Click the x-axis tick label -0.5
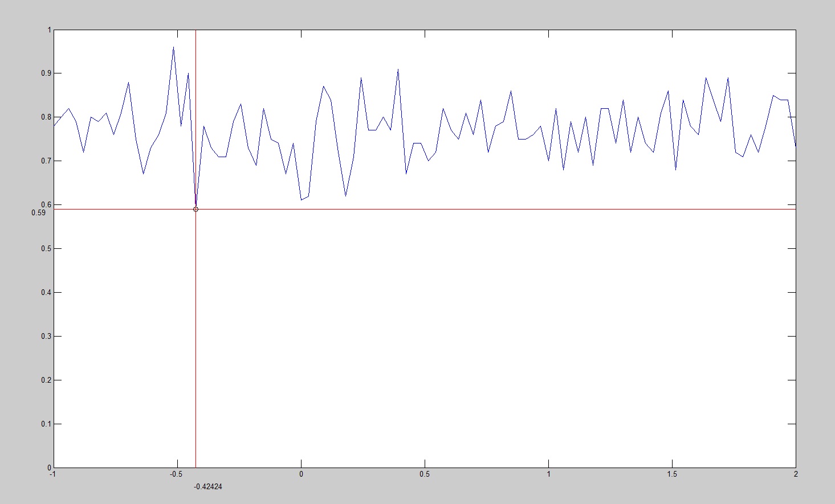Image resolution: width=835 pixels, height=504 pixels. [176, 474]
